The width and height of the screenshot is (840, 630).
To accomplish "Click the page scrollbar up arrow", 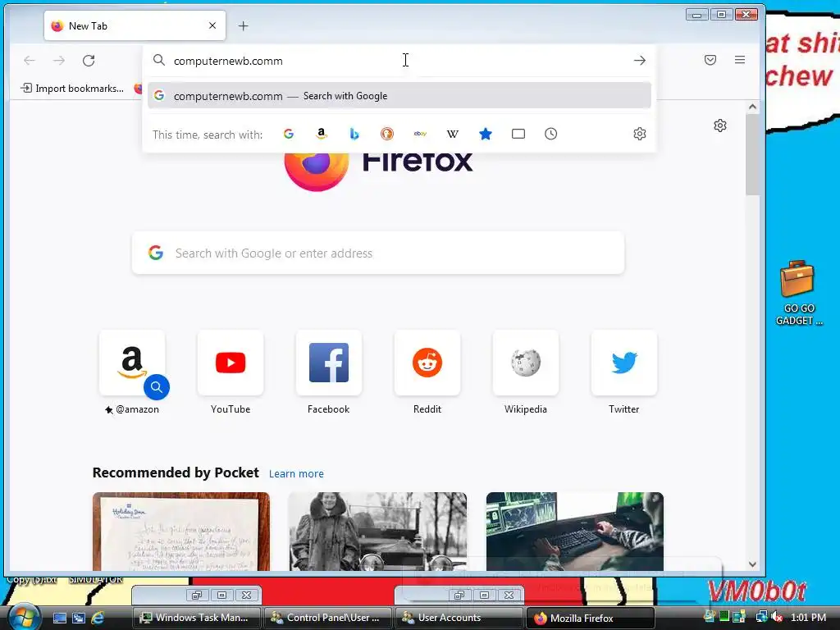I will point(752,107).
